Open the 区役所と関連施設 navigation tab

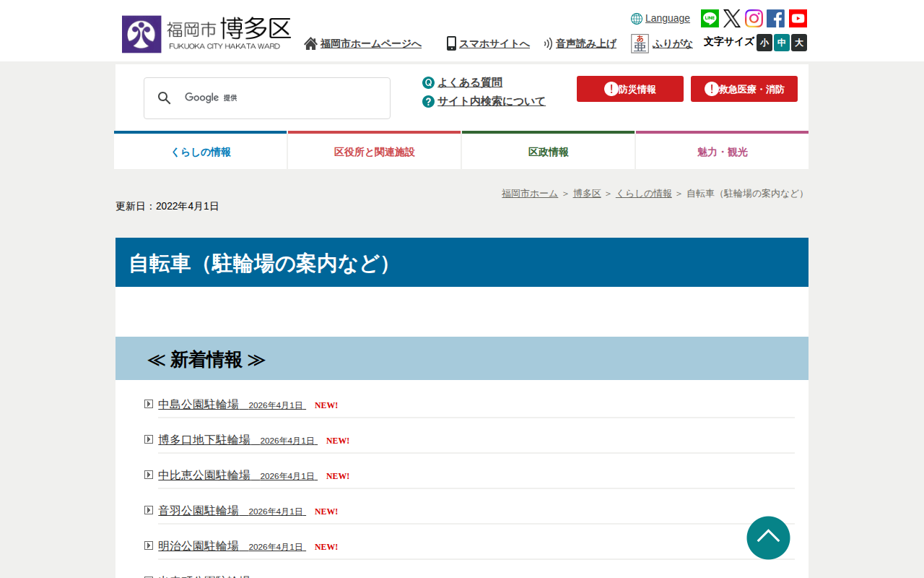[375, 151]
